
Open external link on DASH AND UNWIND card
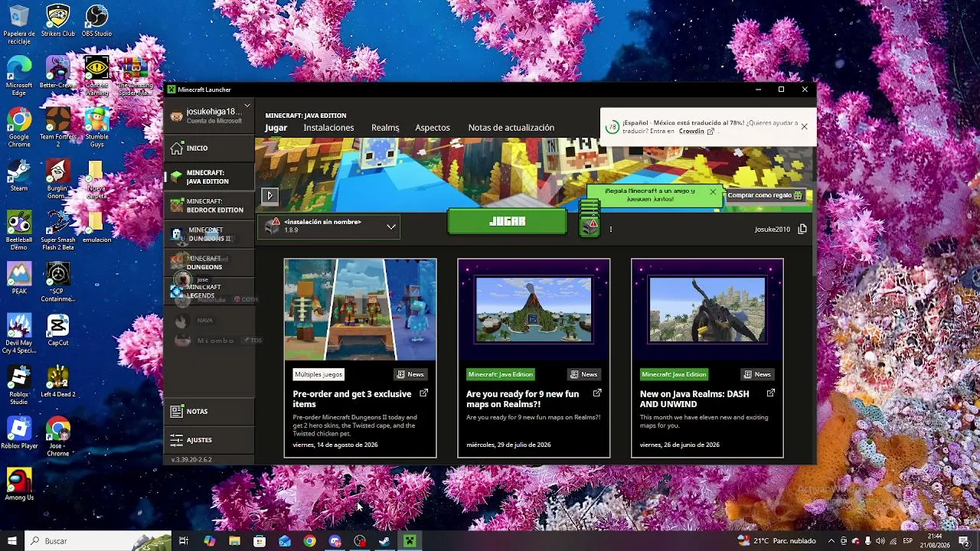coord(771,393)
